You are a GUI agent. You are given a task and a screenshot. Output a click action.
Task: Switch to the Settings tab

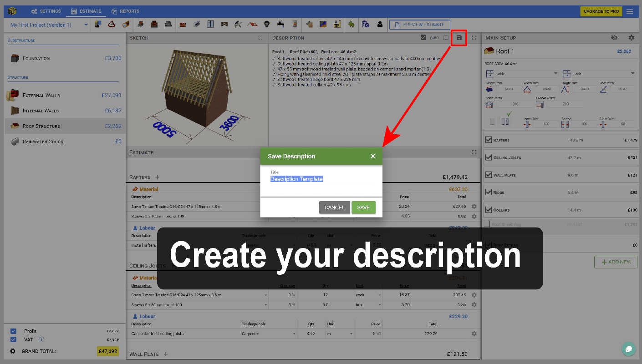[x=46, y=11]
